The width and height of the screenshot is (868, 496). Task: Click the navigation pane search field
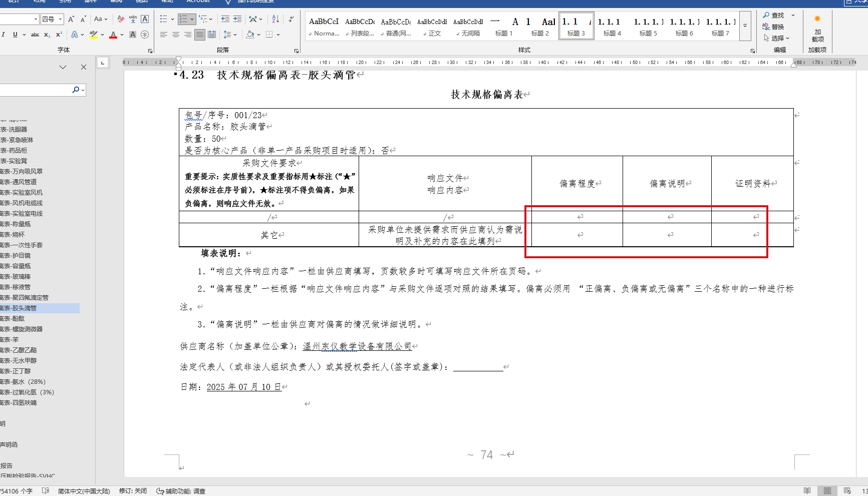35,90
